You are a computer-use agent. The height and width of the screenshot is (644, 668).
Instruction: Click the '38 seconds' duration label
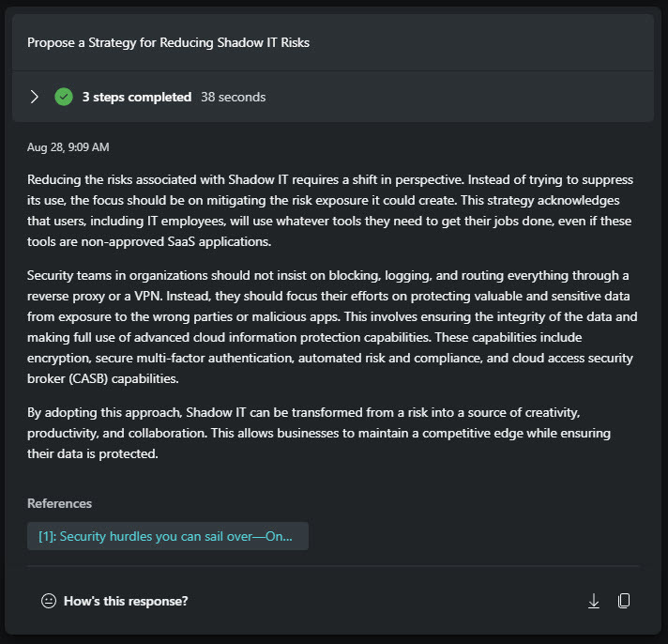point(234,98)
